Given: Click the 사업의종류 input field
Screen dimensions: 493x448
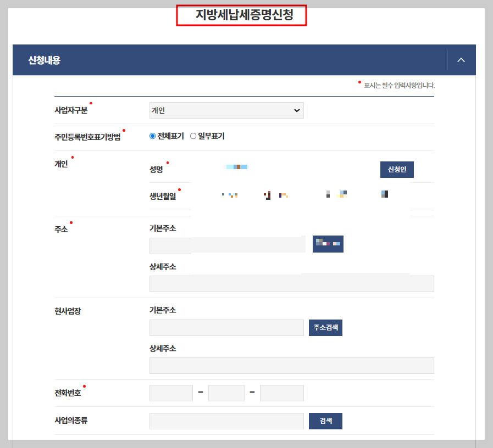Looking at the screenshot, I should [226, 421].
